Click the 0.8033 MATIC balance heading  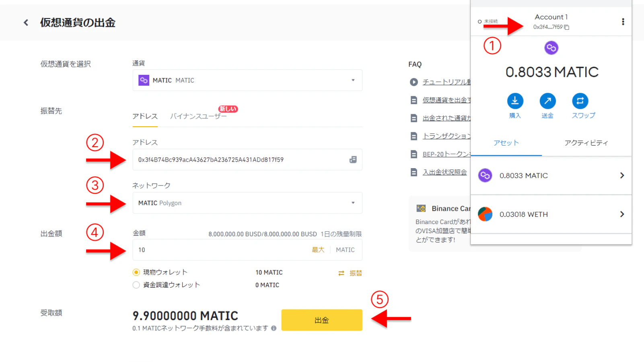point(552,72)
